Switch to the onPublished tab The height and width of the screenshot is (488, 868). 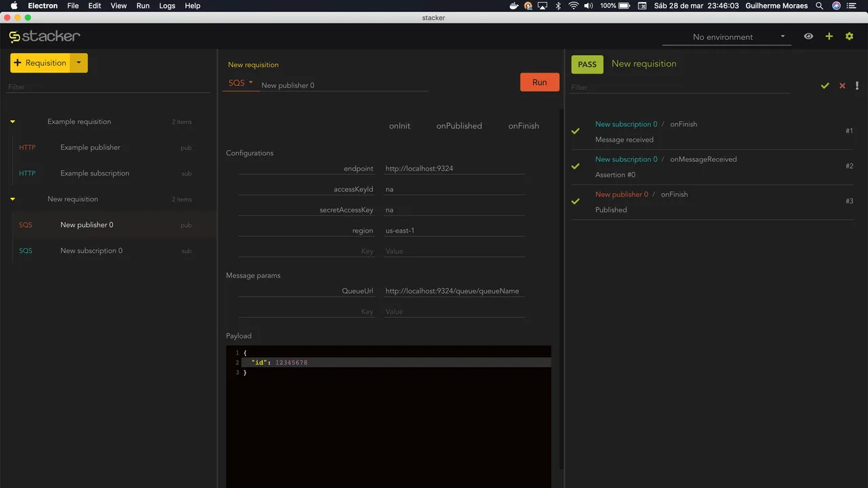click(459, 125)
